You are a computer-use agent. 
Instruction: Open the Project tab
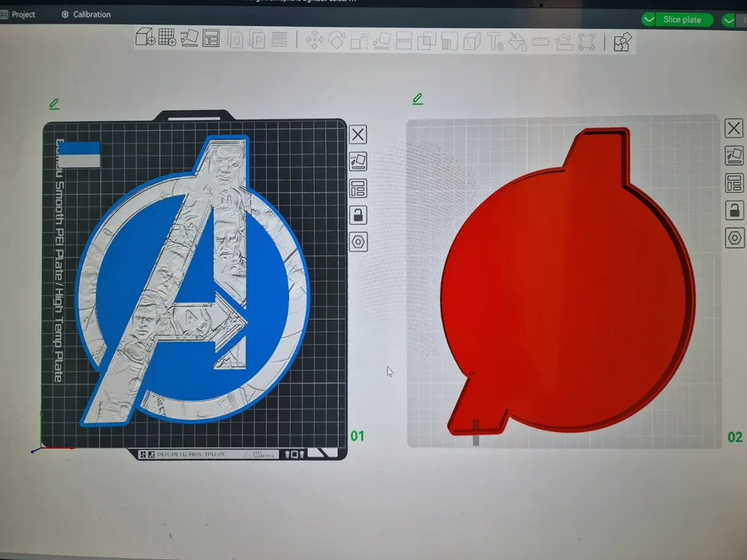tap(18, 15)
